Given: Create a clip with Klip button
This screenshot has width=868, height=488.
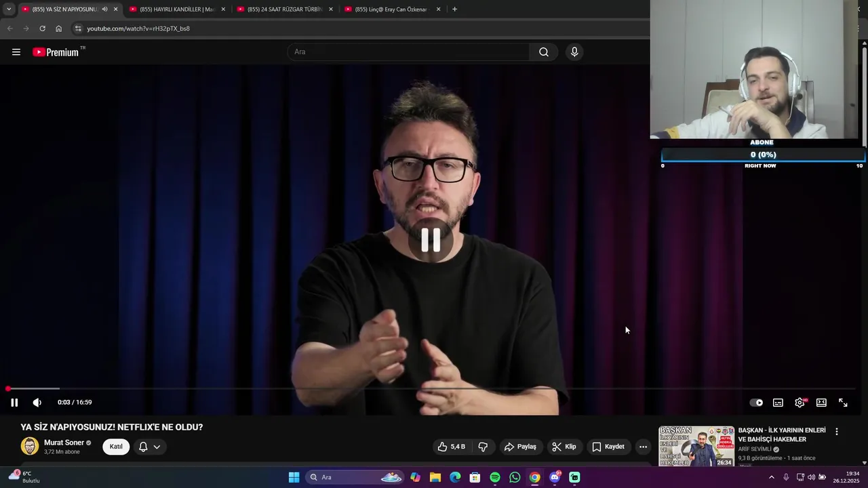Looking at the screenshot, I should tap(564, 447).
